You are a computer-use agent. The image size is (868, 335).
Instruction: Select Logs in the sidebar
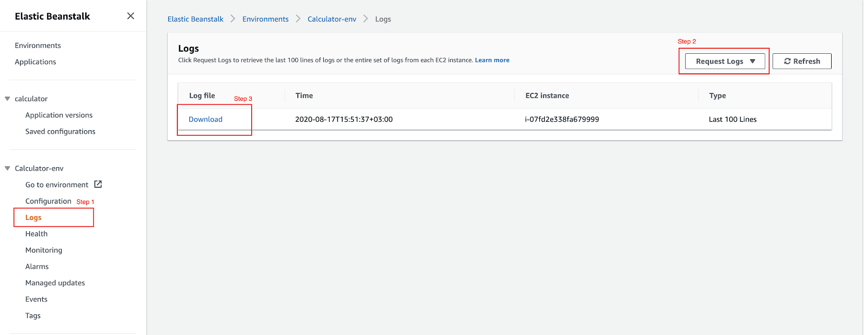34,217
